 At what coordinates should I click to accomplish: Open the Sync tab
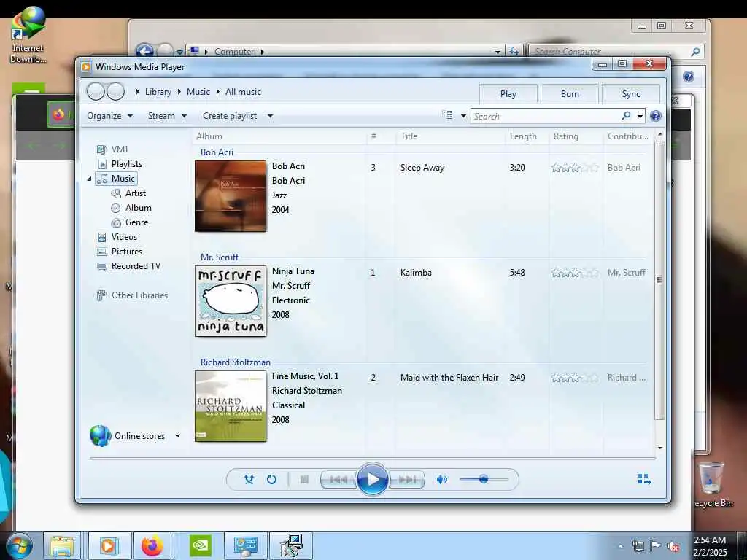(631, 94)
